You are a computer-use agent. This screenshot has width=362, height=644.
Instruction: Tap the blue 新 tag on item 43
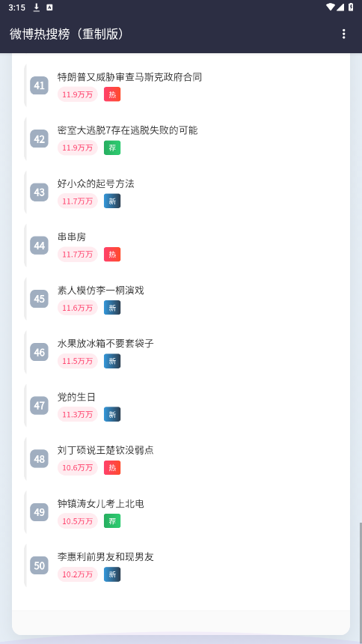(112, 201)
